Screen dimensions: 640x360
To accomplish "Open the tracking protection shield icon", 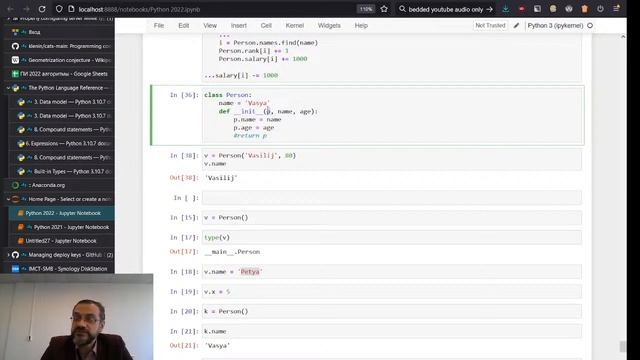I will click(x=59, y=9).
